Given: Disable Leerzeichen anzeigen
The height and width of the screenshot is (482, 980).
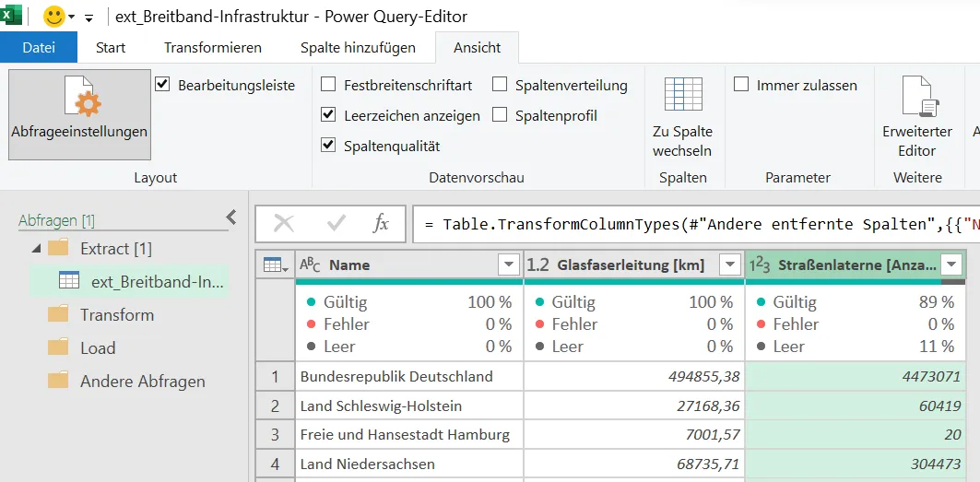Looking at the screenshot, I should click(x=328, y=115).
